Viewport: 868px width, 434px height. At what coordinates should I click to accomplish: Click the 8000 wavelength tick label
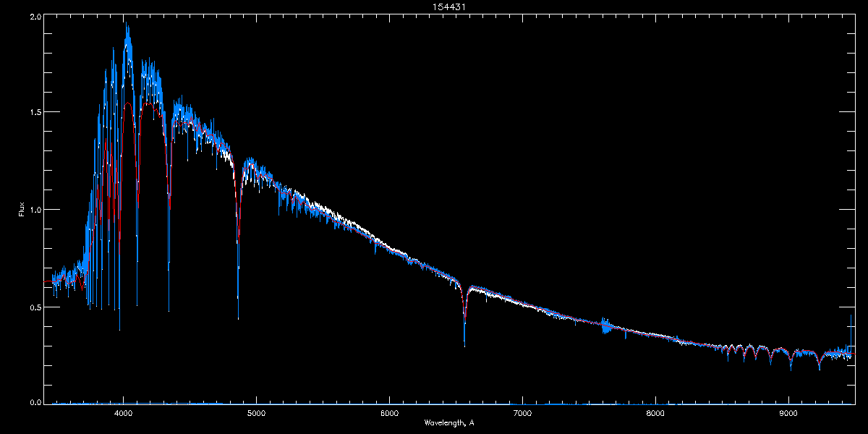point(655,414)
